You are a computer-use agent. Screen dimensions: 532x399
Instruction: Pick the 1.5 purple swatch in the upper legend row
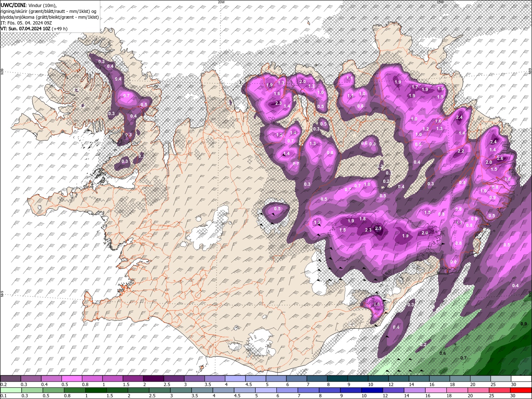(x=133, y=379)
